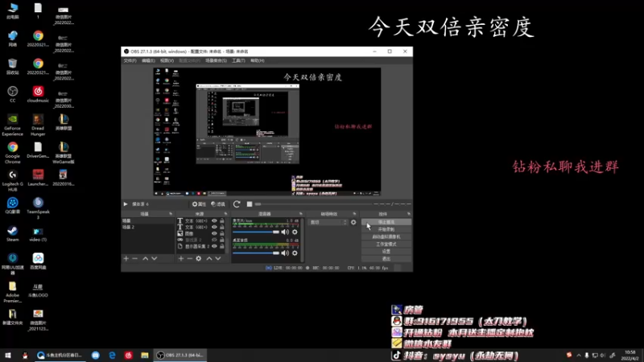644x362 pixels.
Task: Open Windows Start menu
Action: point(8,356)
